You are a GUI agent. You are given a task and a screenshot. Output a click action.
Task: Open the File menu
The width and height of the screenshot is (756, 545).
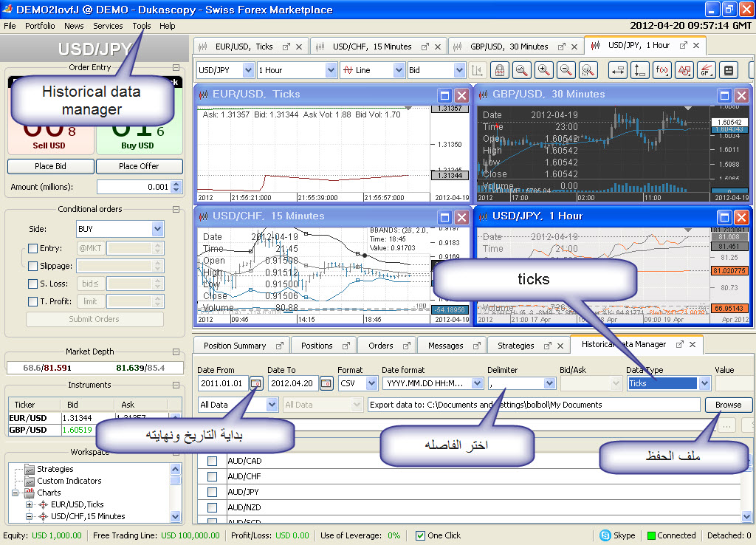tap(10, 26)
